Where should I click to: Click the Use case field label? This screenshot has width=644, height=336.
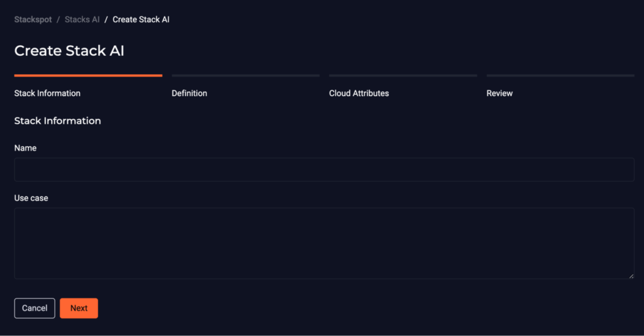[31, 198]
